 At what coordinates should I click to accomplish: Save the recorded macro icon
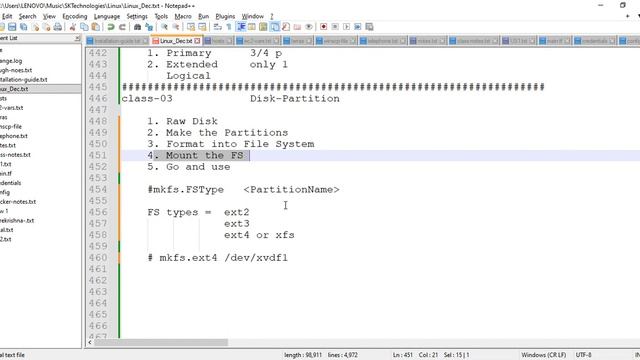point(369,27)
